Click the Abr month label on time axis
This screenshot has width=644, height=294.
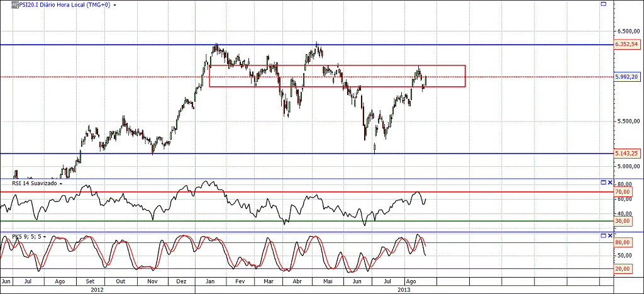point(298,282)
